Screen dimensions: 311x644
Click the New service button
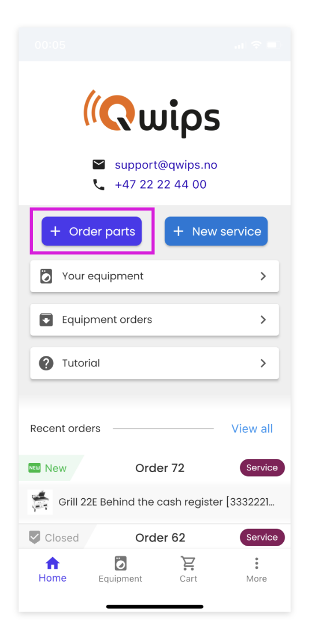pos(216,231)
